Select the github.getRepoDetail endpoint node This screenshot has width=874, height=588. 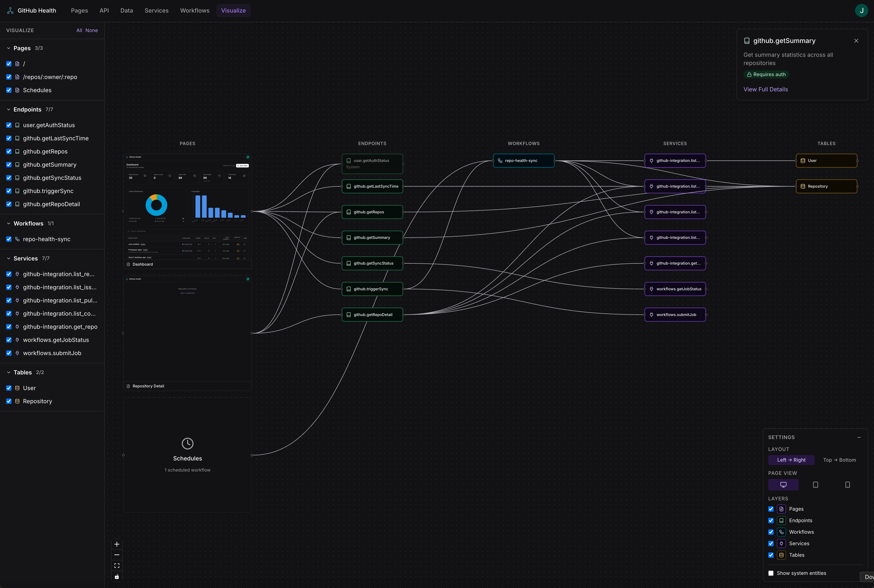pos(372,315)
